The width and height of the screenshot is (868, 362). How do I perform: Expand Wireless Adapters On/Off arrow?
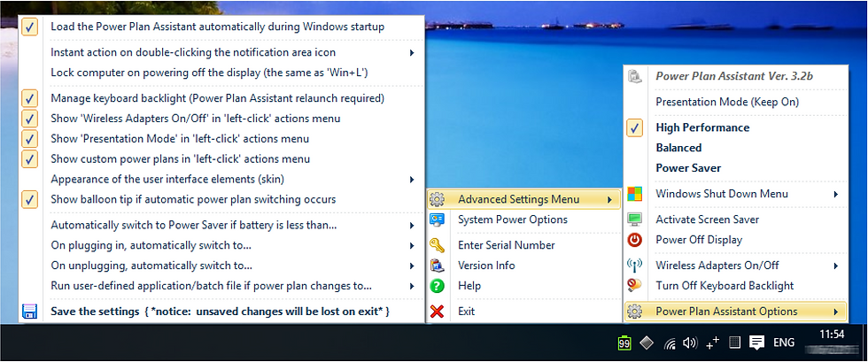836,266
